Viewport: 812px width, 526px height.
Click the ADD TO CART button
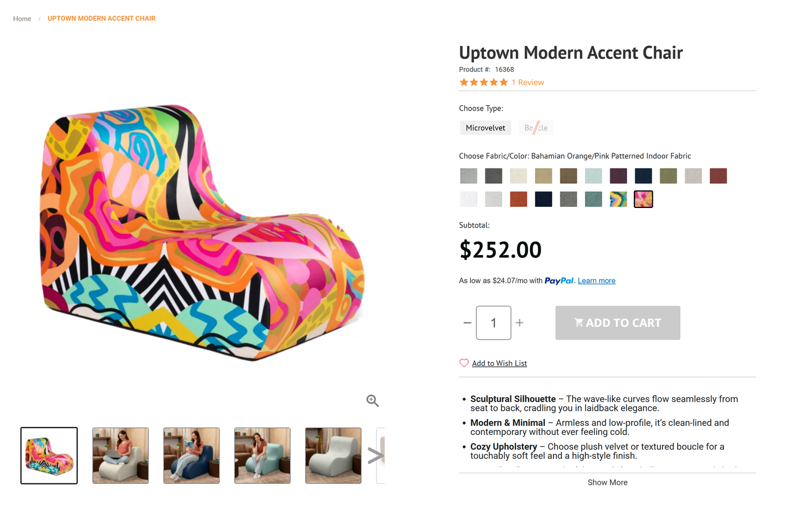coord(618,323)
